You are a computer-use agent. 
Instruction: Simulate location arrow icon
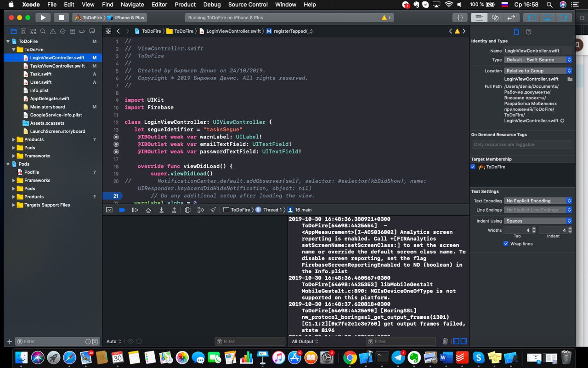click(x=213, y=210)
